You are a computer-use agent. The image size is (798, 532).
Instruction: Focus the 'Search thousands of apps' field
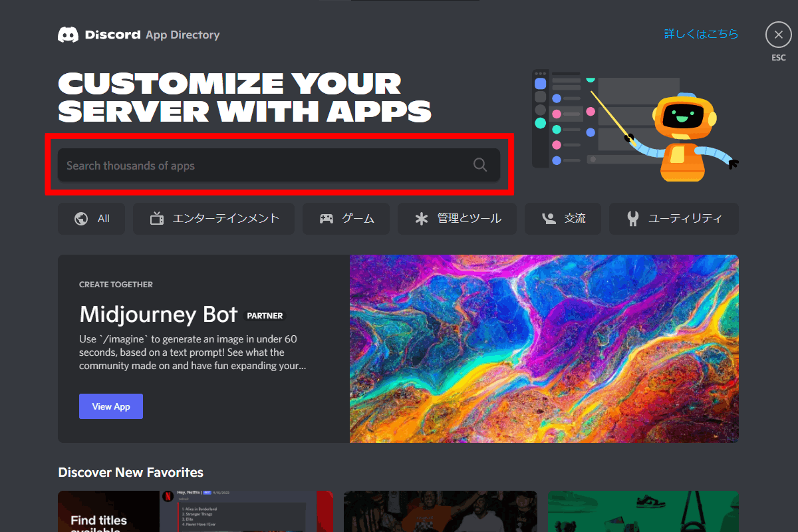pos(279,165)
